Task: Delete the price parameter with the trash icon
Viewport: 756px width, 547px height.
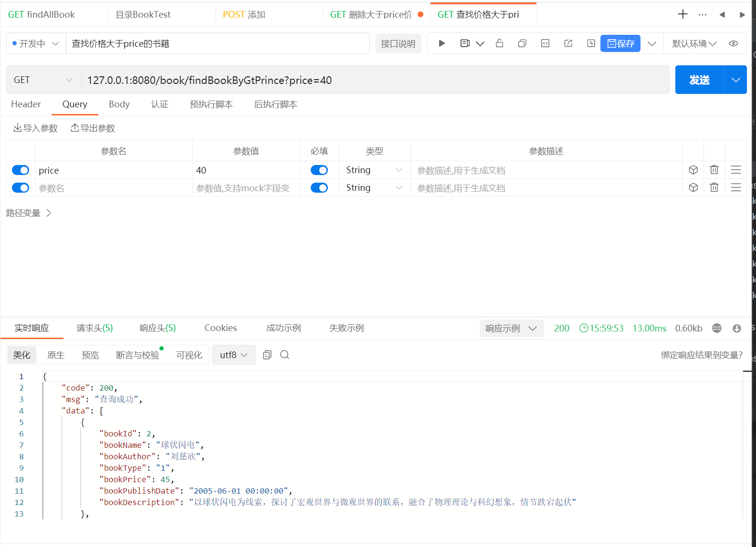Action: tap(714, 170)
